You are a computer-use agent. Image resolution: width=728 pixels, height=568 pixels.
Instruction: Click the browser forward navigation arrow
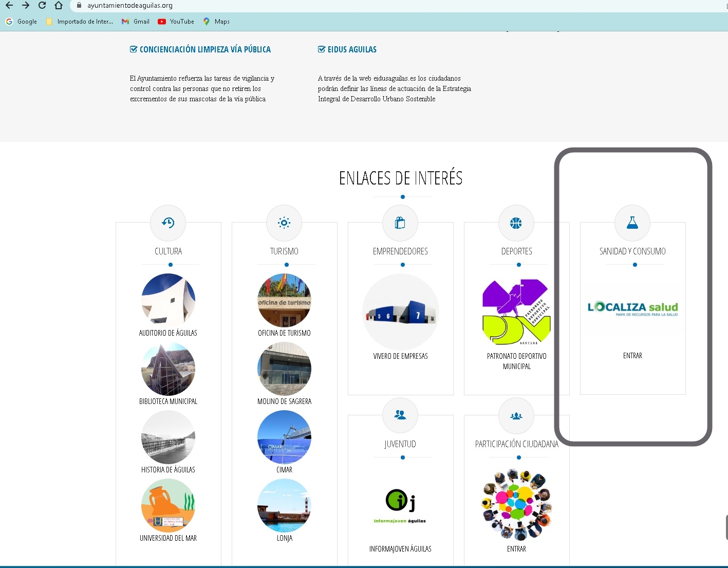pyautogui.click(x=26, y=6)
